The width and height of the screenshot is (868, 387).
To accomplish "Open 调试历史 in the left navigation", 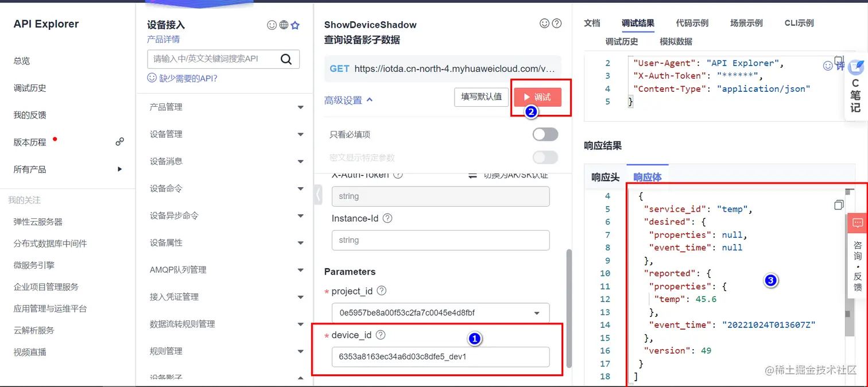I will click(30, 88).
